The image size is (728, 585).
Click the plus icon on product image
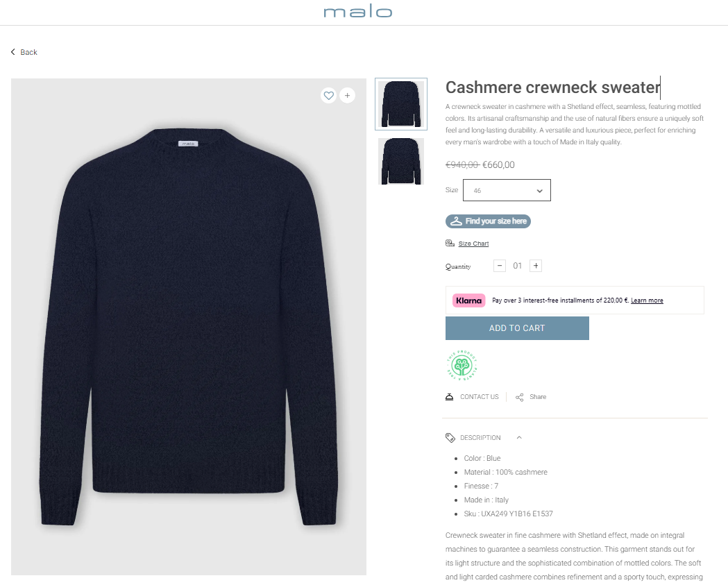pos(348,96)
